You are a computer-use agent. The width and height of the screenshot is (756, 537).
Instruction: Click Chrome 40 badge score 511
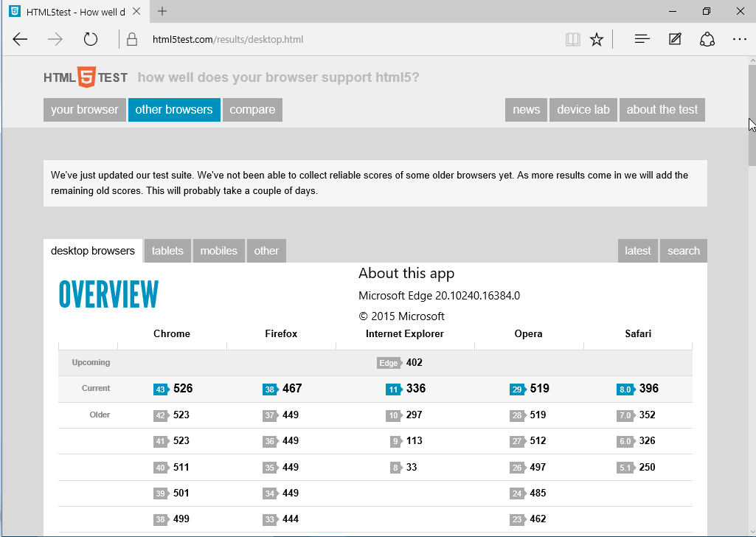click(x=161, y=468)
